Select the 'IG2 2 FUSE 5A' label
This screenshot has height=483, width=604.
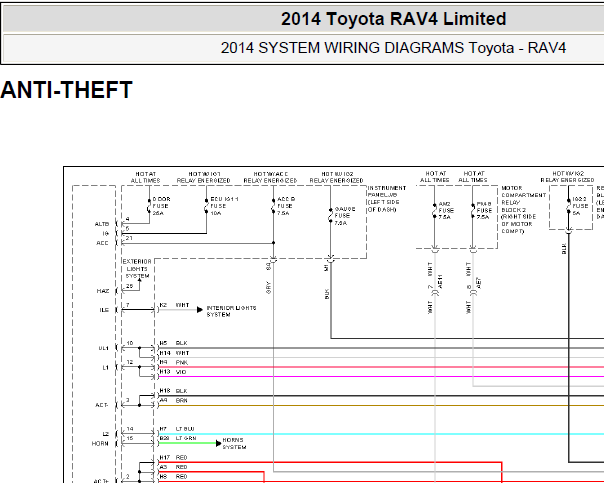coord(580,206)
